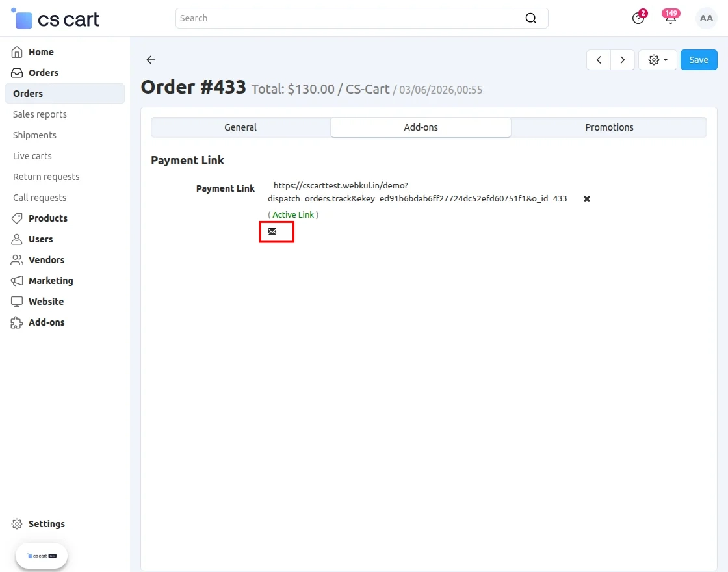
Task: Open the Promotions tab
Action: tap(609, 127)
